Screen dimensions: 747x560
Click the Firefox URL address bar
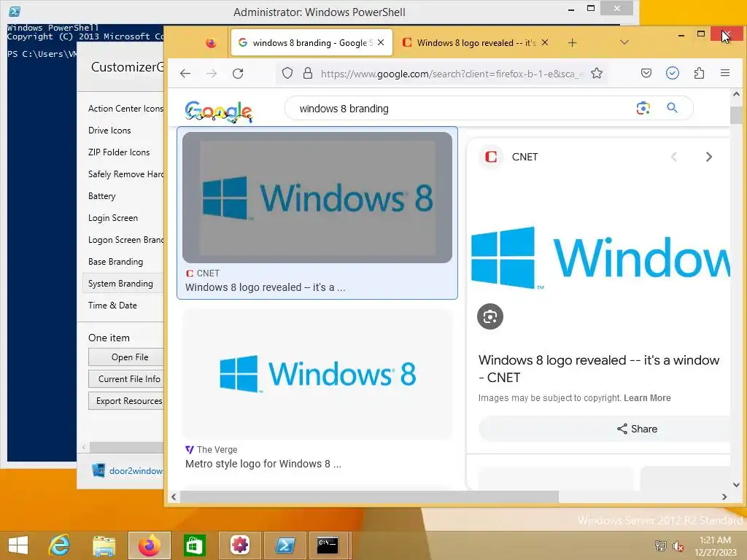[452, 74]
